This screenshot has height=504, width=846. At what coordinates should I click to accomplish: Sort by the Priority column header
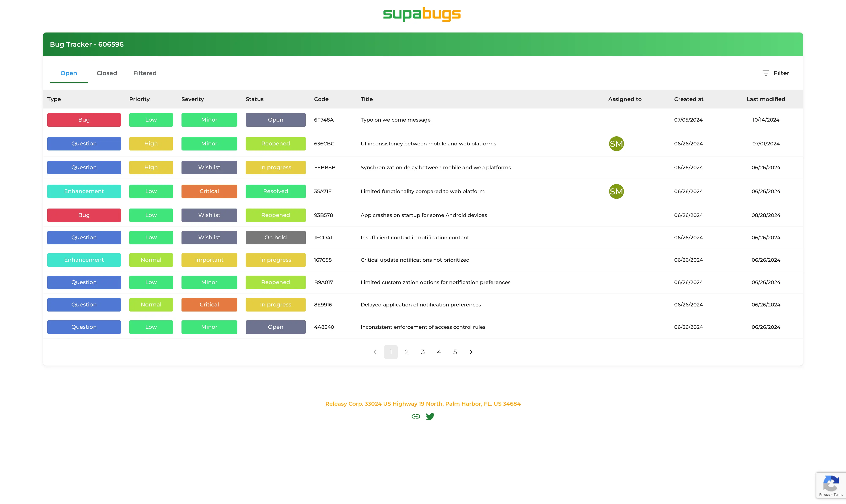coord(139,99)
